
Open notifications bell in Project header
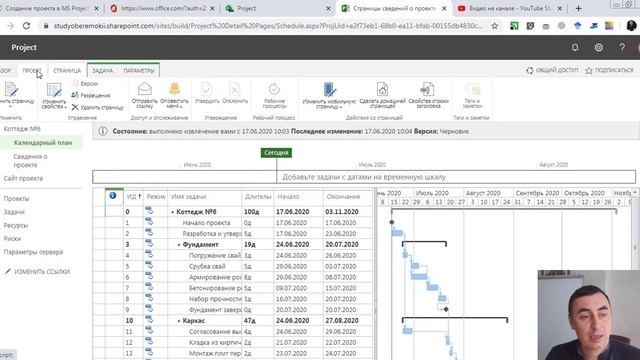click(x=575, y=47)
